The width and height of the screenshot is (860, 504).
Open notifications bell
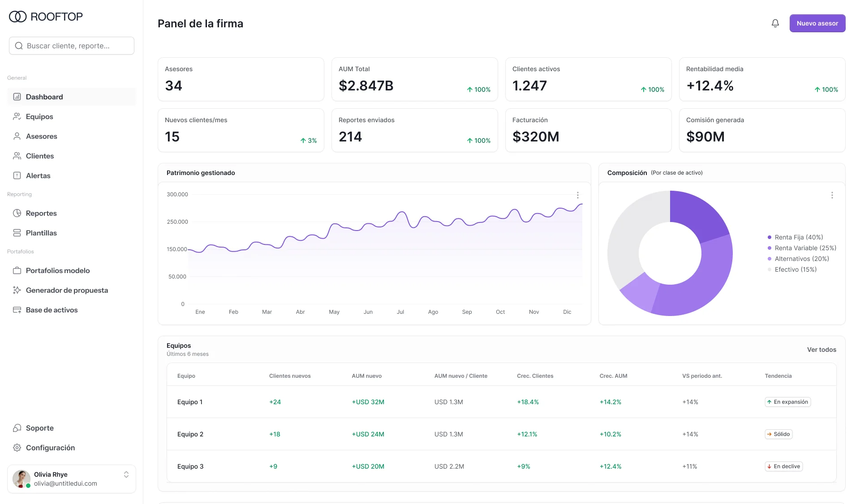(x=775, y=23)
